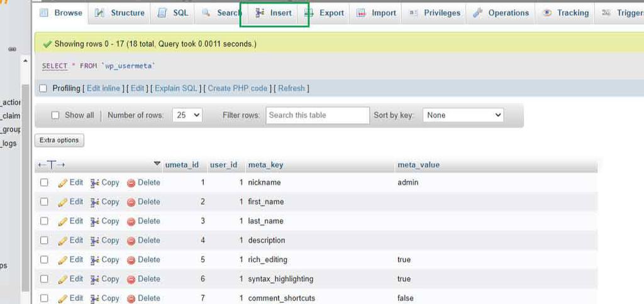The height and width of the screenshot is (304, 644).
Task: Click Copy icon for nickname row
Action: click(95, 183)
